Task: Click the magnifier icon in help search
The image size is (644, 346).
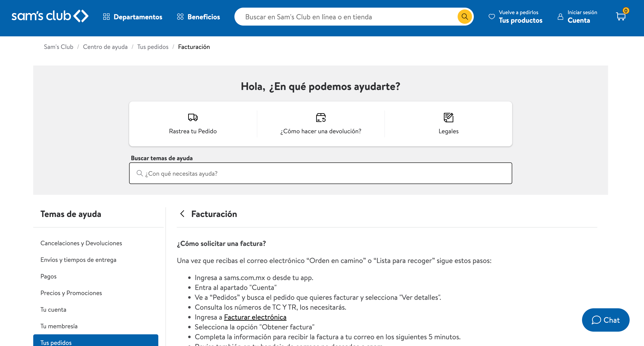Action: point(139,173)
